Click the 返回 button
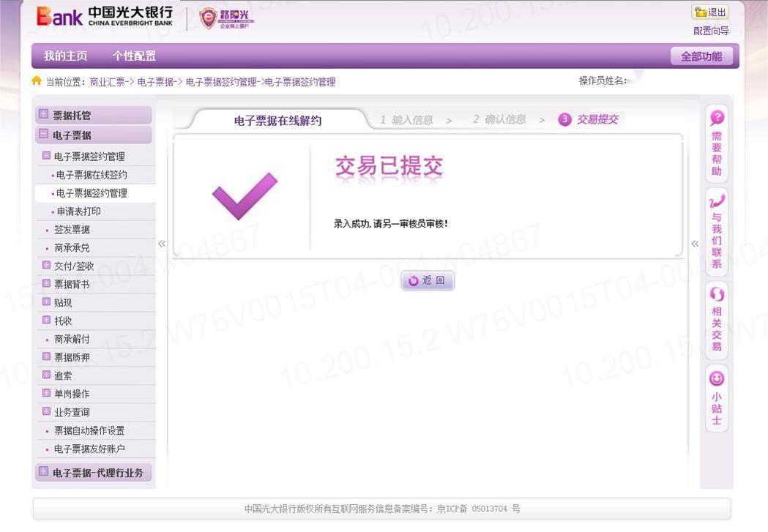The width and height of the screenshot is (768, 532). pos(428,280)
